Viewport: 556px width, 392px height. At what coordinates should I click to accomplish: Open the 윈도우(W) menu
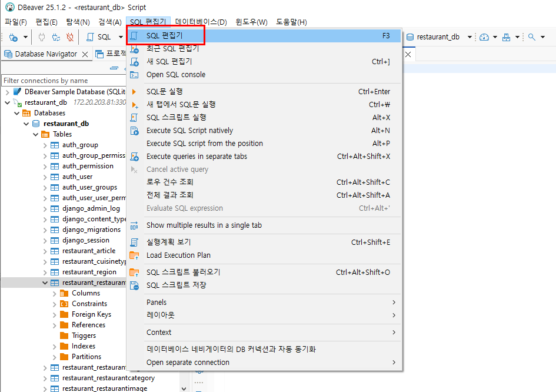click(251, 22)
